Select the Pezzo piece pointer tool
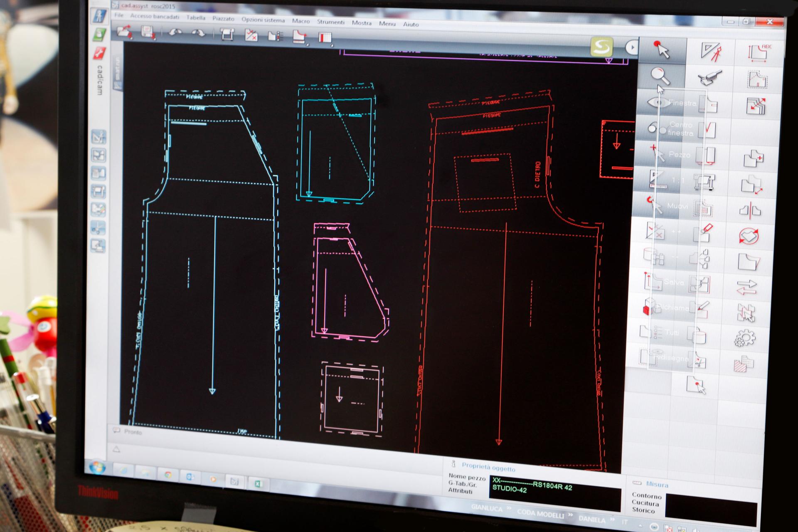 click(670, 155)
